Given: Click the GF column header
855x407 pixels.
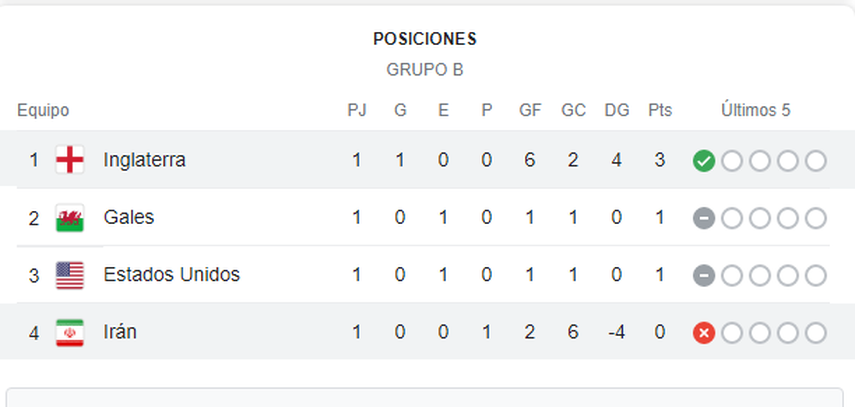Looking at the screenshot, I should click(x=530, y=111).
